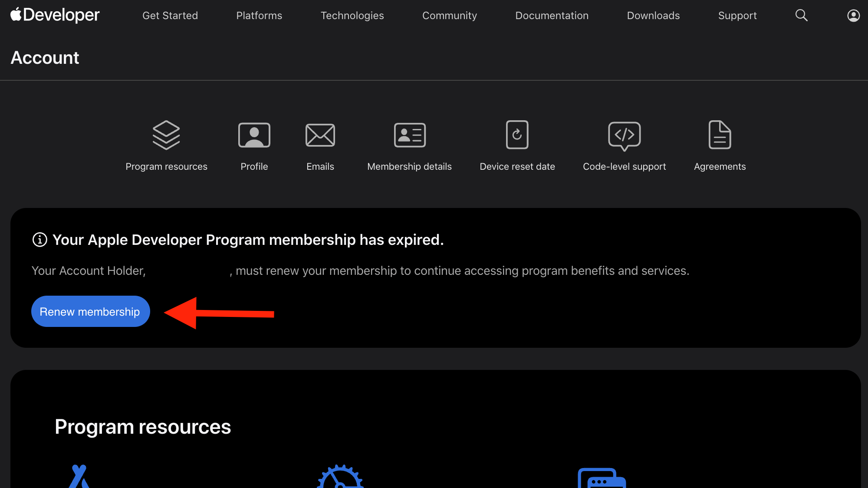Click the Account Holder renewal message text

point(361,271)
